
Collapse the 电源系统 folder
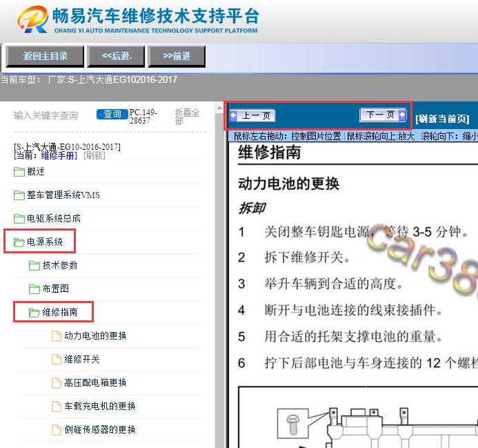[45, 242]
